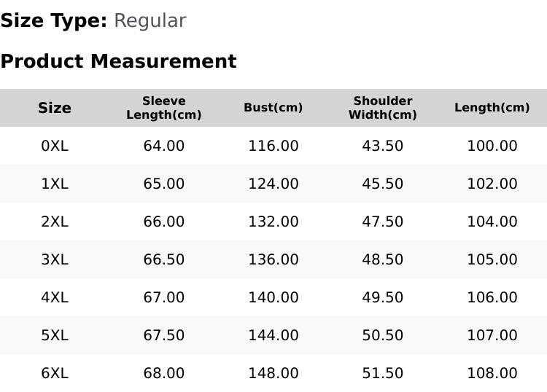Click the 2XL size row label
The width and height of the screenshot is (547, 392).
55,222
